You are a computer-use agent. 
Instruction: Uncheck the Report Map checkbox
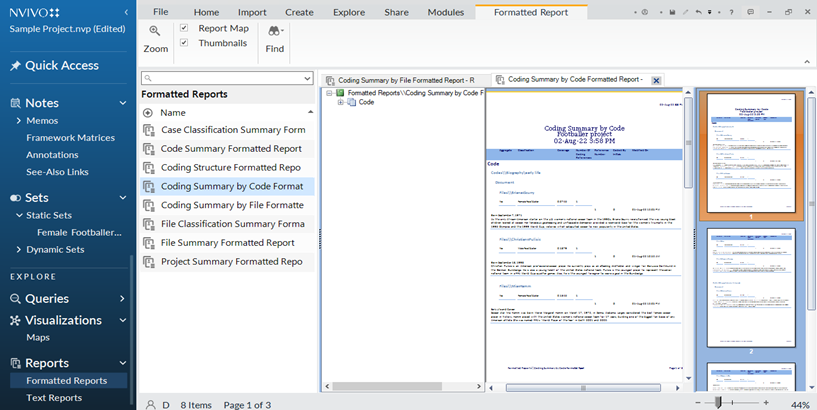[184, 28]
